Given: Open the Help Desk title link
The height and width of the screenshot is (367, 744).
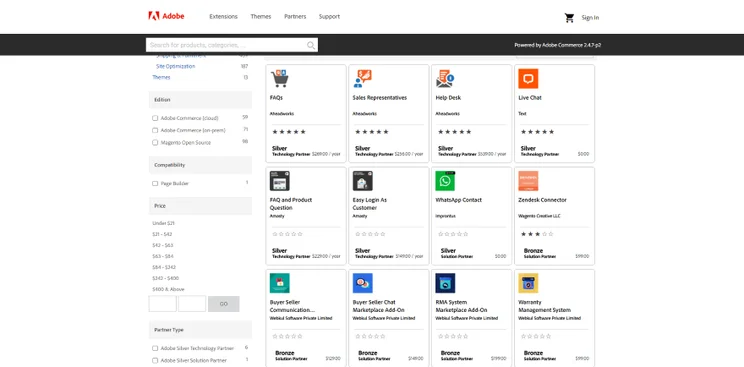Looking at the screenshot, I should coord(448,98).
